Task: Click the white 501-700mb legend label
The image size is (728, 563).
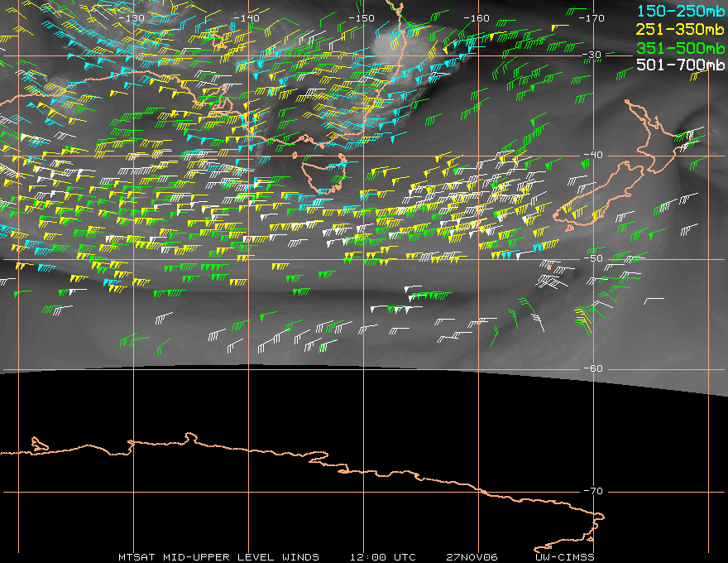Action: pos(680,65)
